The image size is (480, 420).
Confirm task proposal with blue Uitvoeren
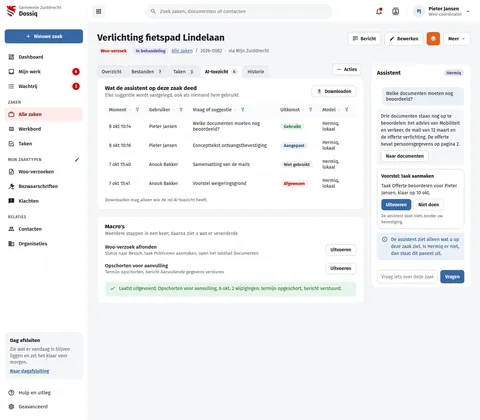(x=396, y=205)
